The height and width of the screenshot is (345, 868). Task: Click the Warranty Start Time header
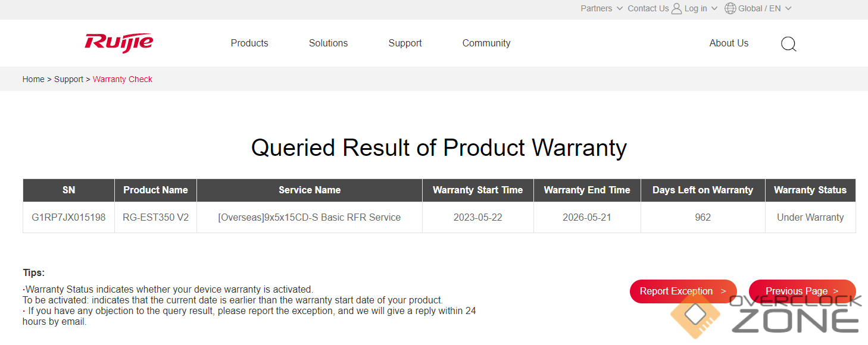(478, 190)
